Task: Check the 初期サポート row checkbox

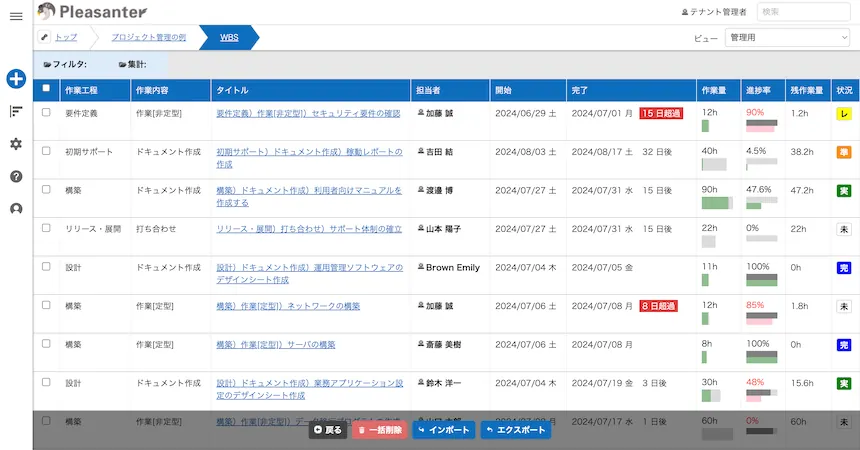Action: (46, 150)
